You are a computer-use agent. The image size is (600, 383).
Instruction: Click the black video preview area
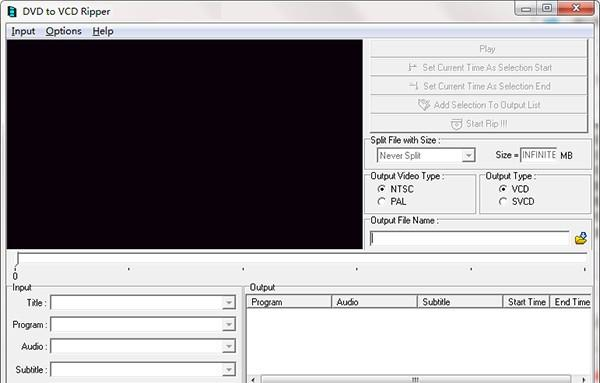184,144
